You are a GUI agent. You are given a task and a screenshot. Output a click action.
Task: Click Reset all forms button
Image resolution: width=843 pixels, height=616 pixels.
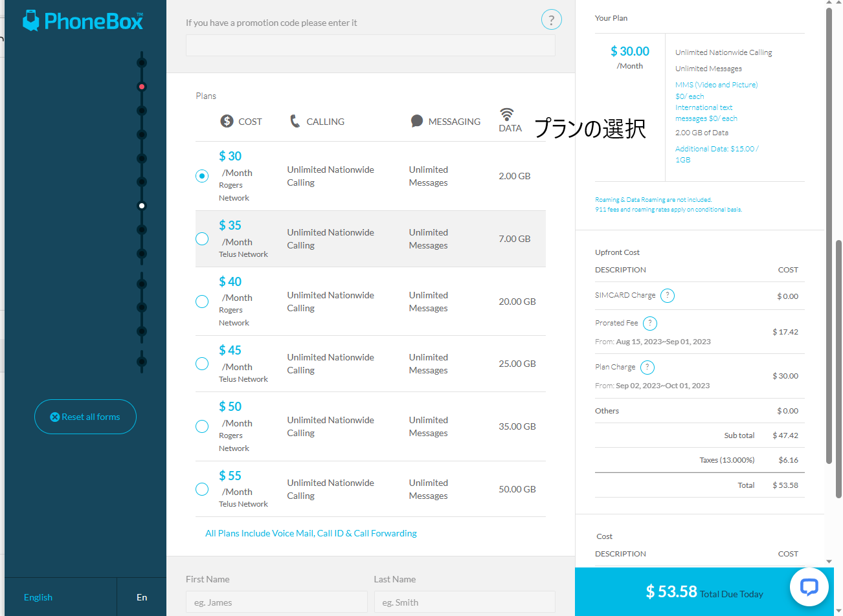point(85,417)
